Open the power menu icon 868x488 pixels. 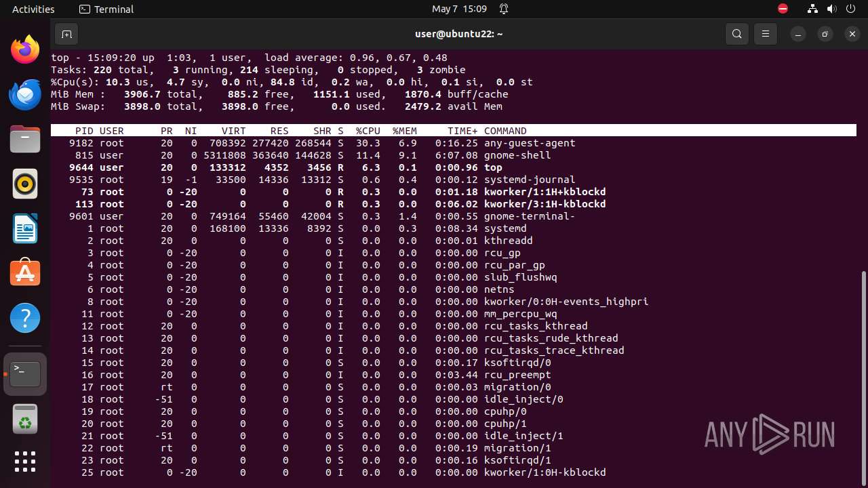tap(850, 9)
